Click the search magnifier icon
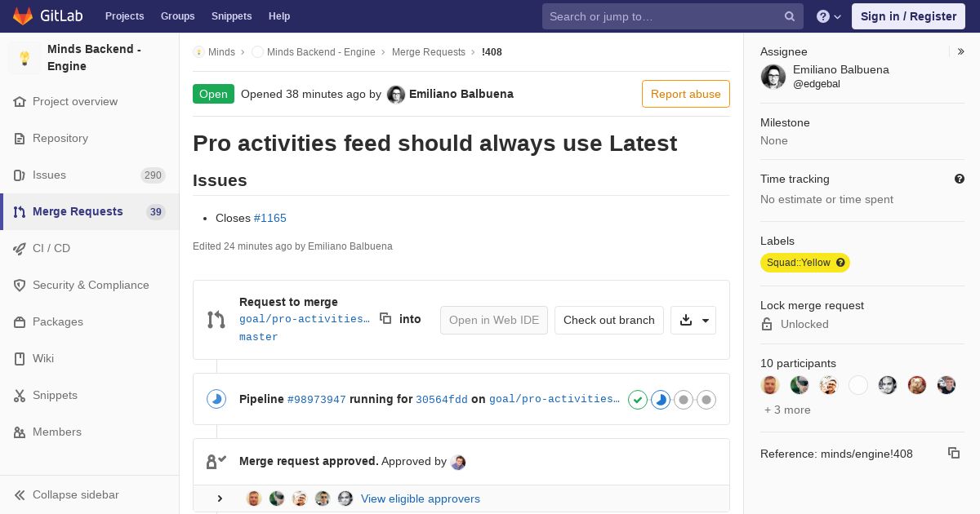The width and height of the screenshot is (980, 514). coord(790,16)
